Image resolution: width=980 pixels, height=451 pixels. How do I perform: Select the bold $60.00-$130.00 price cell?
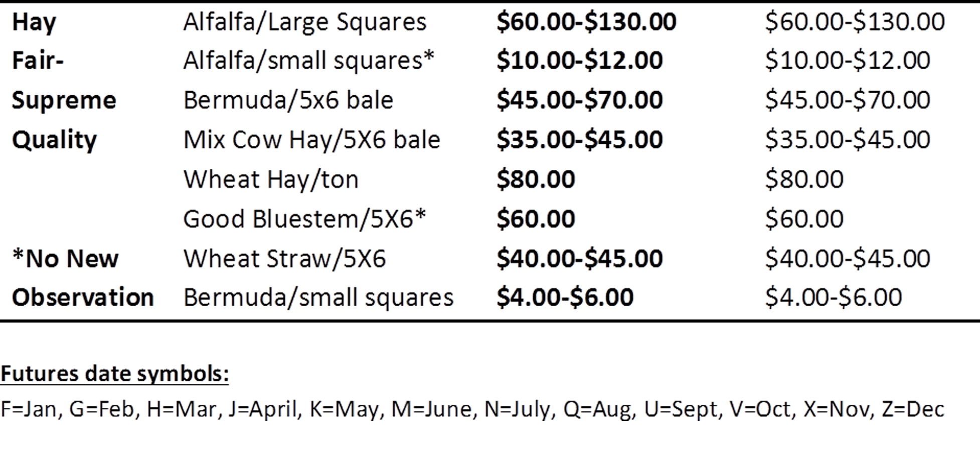click(x=586, y=22)
